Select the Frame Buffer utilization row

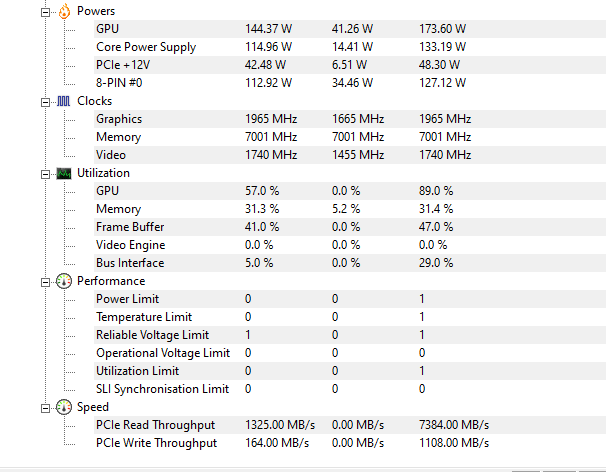350,227
